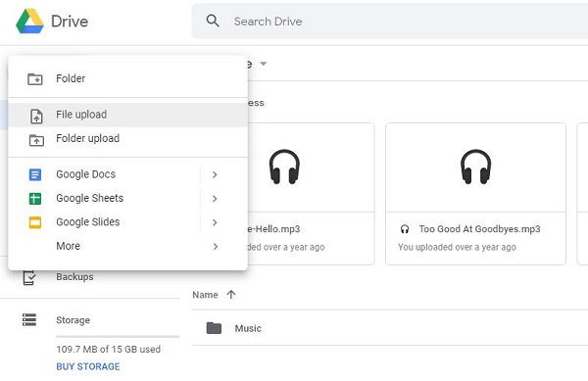Click the Google Docs icon
The image size is (588, 381).
pos(35,174)
